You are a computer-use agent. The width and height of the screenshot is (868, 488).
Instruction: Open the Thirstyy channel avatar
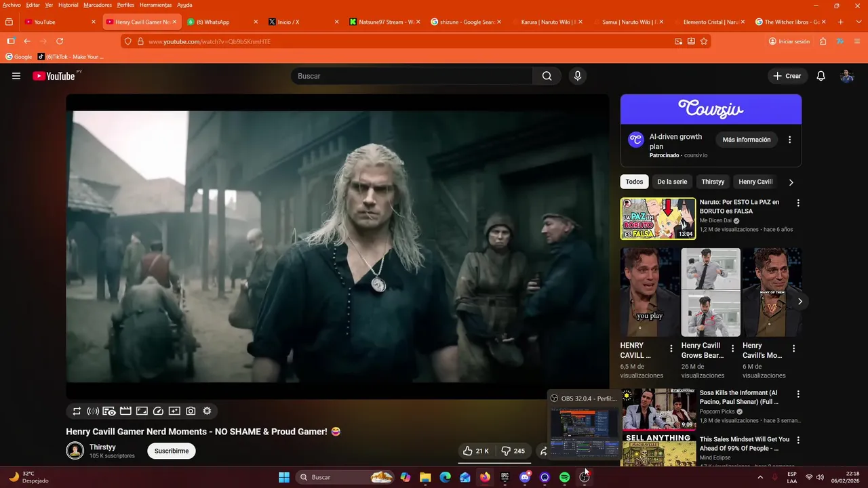(x=75, y=451)
